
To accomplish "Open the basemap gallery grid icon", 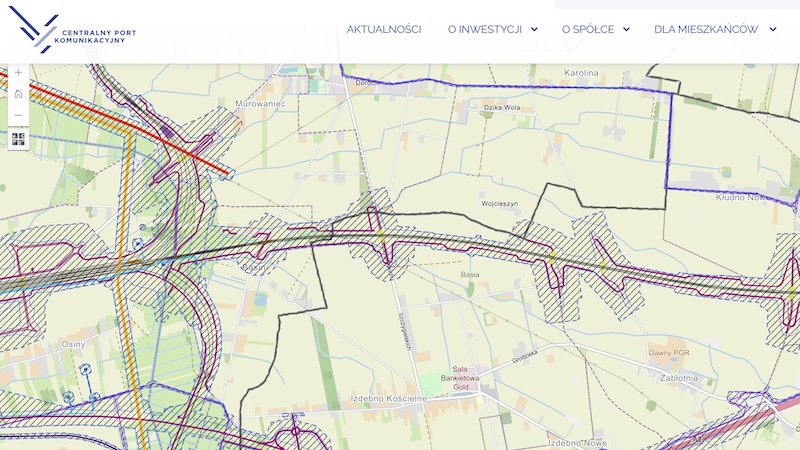I will pyautogui.click(x=18, y=139).
